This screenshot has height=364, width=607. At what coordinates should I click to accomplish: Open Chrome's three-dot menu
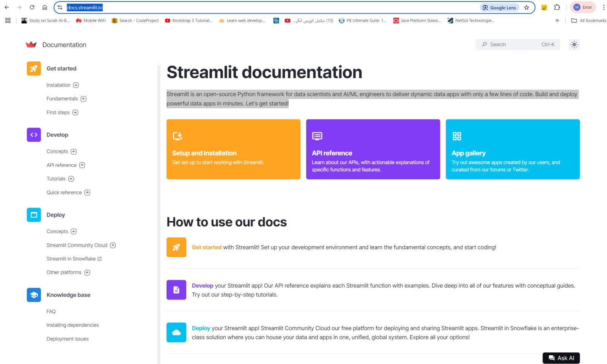604,7
